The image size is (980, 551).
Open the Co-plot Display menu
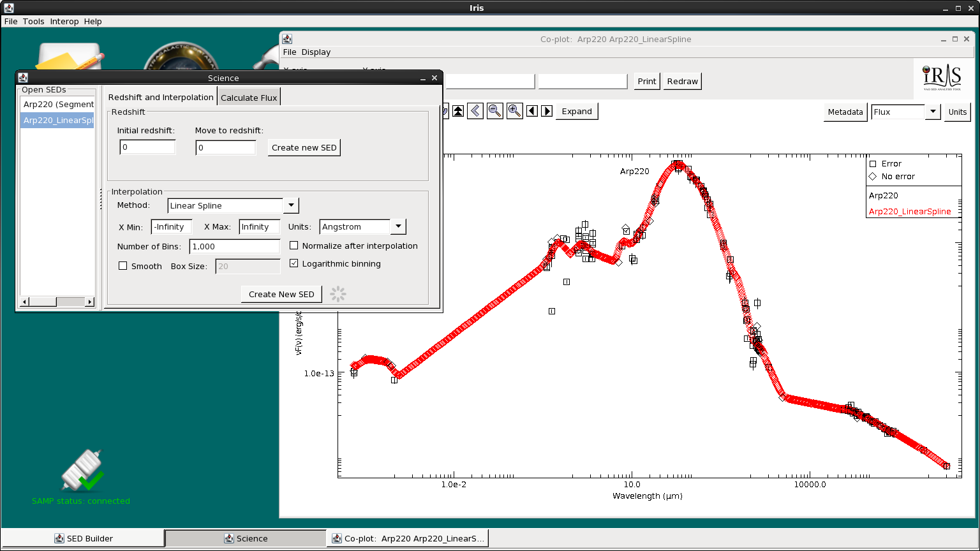click(316, 52)
